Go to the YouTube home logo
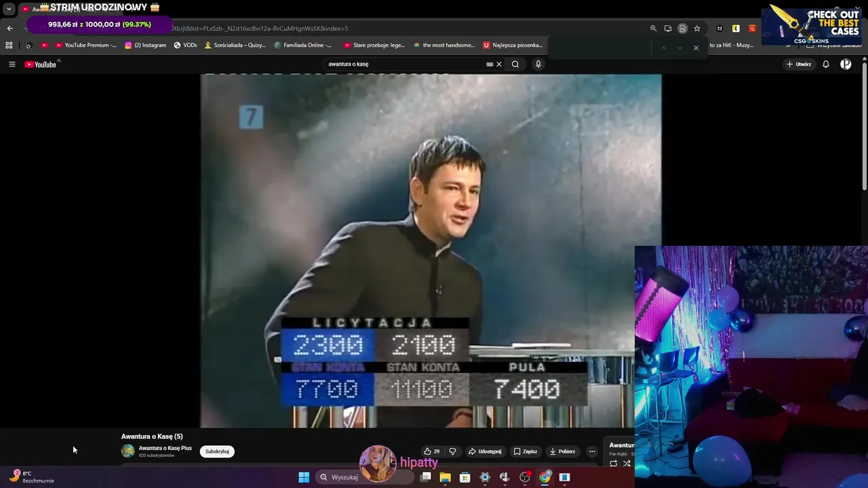 pyautogui.click(x=41, y=64)
